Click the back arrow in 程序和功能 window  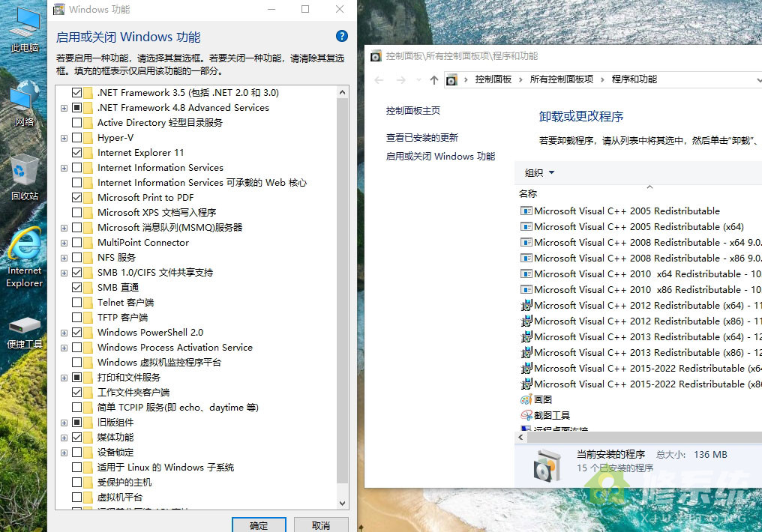click(x=379, y=80)
